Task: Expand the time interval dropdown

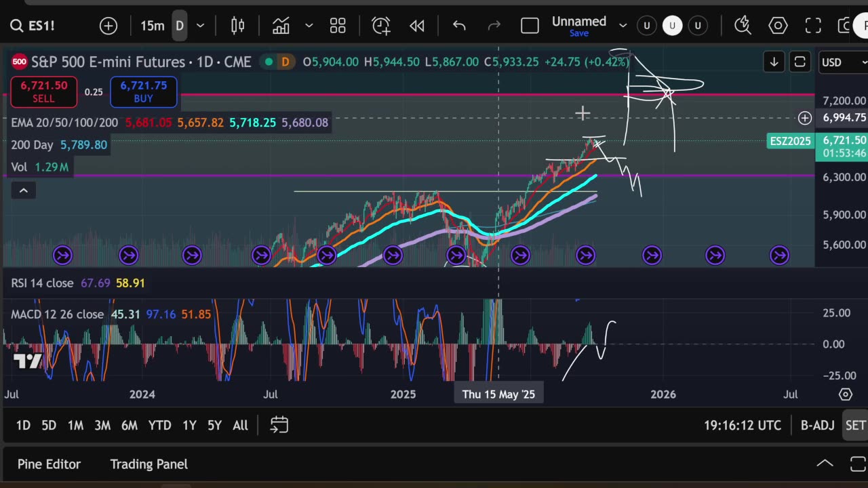Action: (x=200, y=26)
